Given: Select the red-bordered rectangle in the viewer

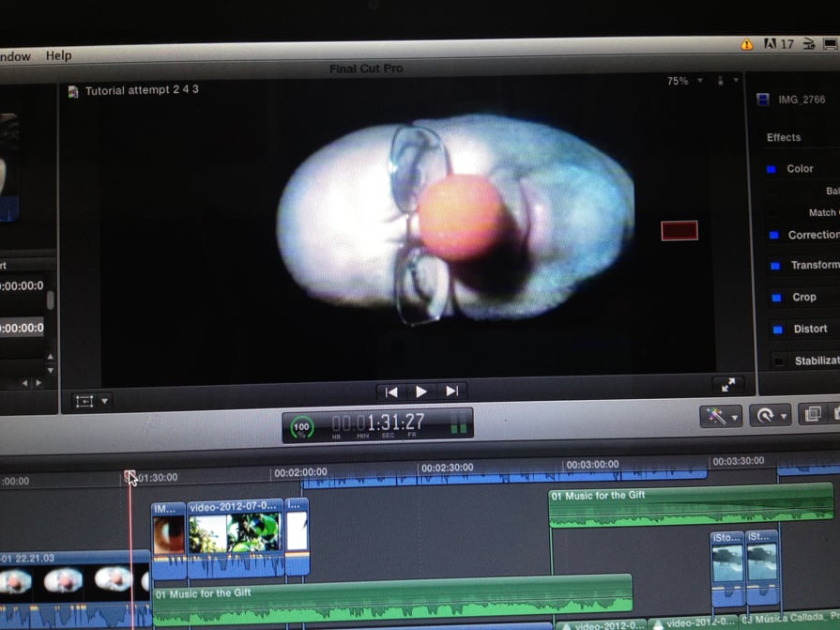Looking at the screenshot, I should click(679, 230).
